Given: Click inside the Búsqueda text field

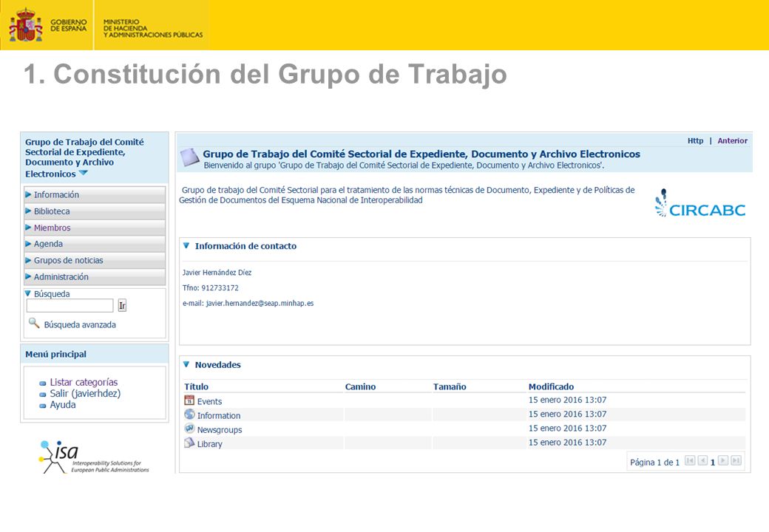Looking at the screenshot, I should [70, 305].
